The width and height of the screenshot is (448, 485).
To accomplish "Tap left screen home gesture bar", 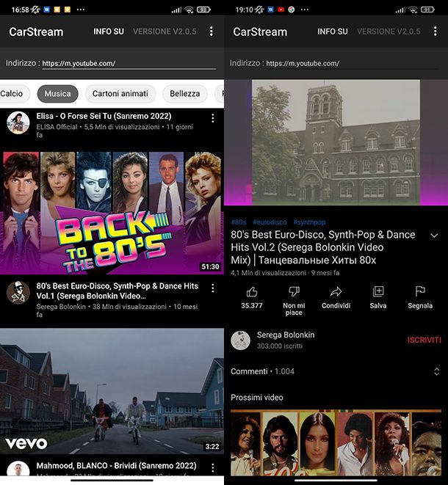I will pos(112,481).
